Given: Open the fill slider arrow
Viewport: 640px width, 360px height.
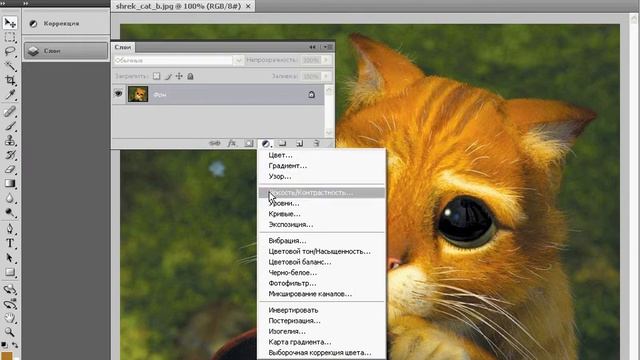Looking at the screenshot, I should (x=326, y=76).
